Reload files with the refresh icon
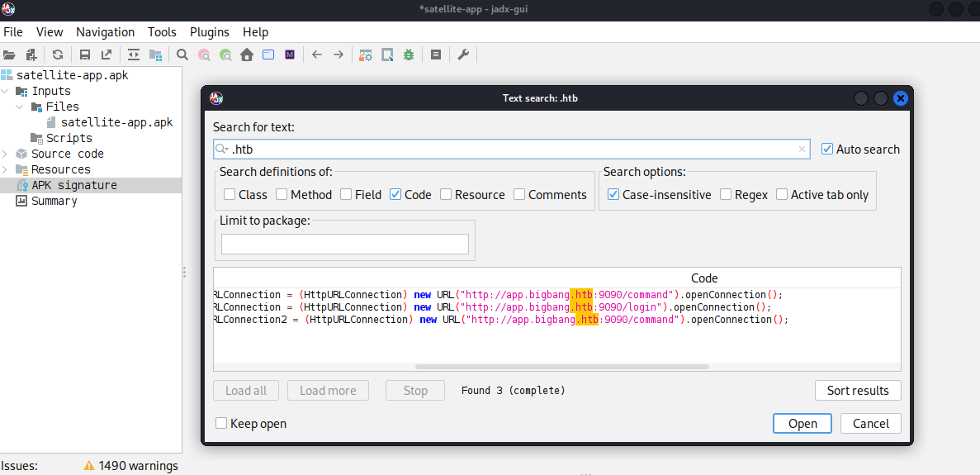980x475 pixels. coord(58,55)
